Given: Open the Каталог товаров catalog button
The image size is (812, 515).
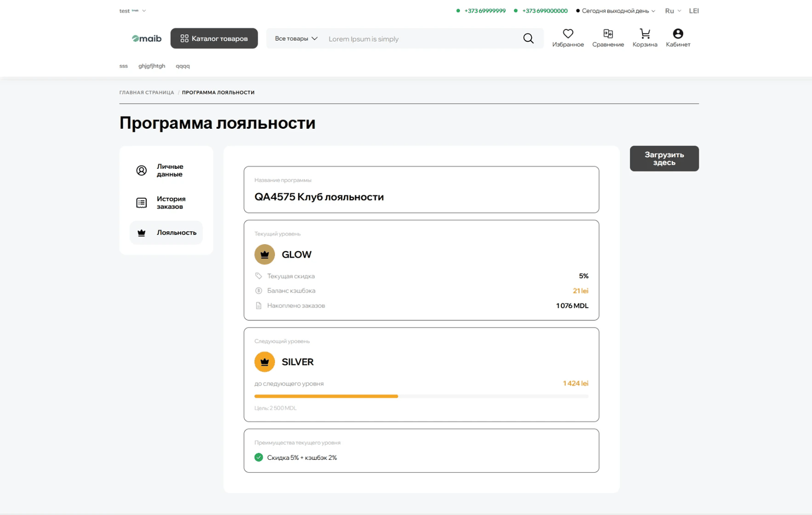Looking at the screenshot, I should tap(214, 38).
